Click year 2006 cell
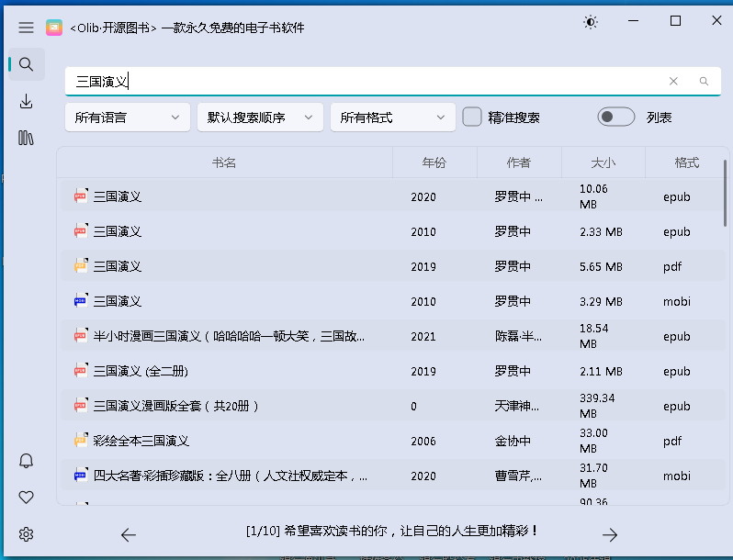Image resolution: width=733 pixels, height=560 pixels. point(423,441)
